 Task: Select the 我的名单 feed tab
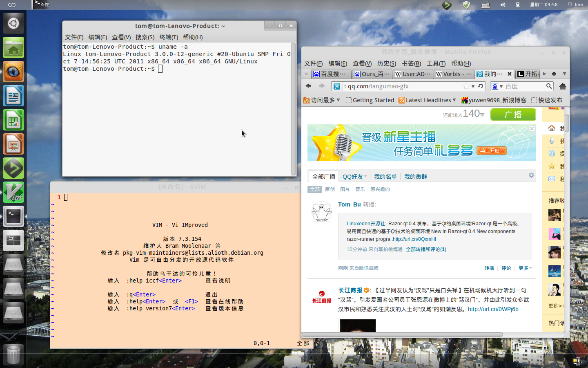point(385,177)
